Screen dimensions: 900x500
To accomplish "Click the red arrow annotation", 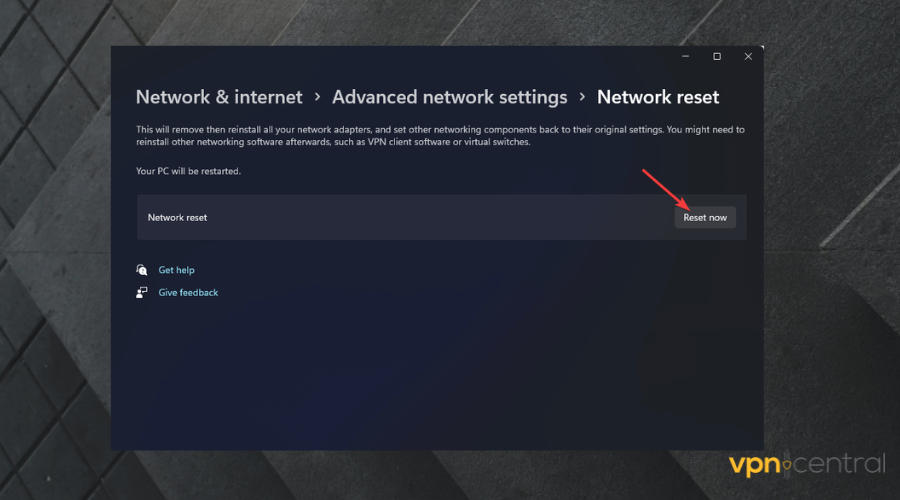I will (x=663, y=190).
